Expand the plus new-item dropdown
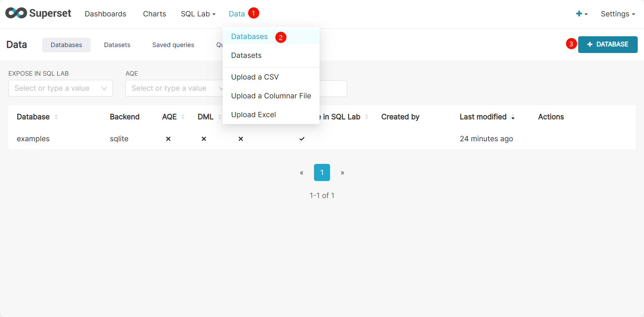 tap(582, 14)
